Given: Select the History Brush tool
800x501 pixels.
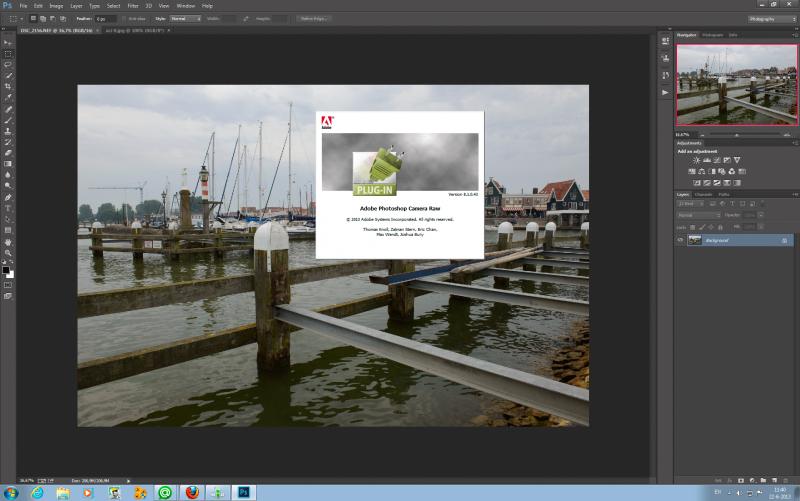Looking at the screenshot, I should coord(8,142).
